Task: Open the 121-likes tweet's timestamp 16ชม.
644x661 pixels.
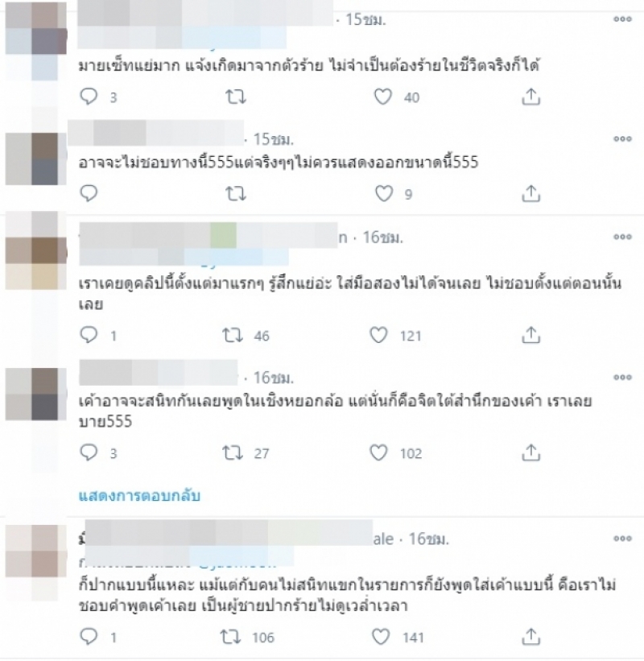Action: click(382, 238)
